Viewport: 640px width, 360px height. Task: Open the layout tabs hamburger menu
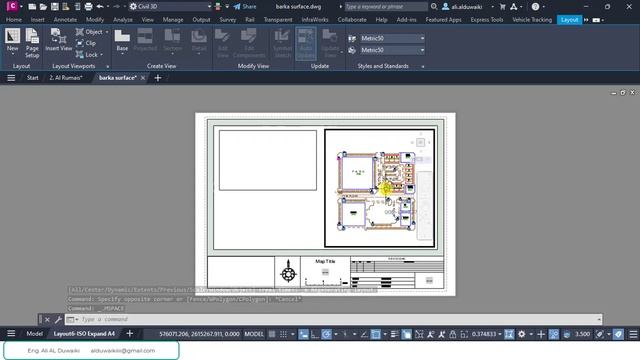tap(11, 333)
